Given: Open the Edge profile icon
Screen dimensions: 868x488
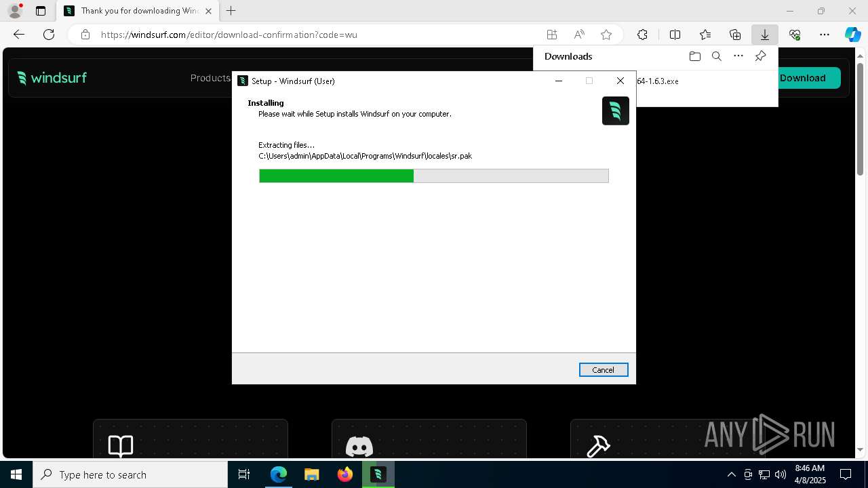Looking at the screenshot, I should tap(14, 11).
